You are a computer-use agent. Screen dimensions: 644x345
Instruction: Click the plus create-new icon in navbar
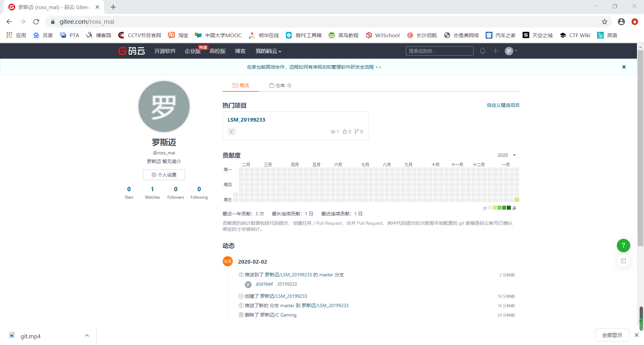tap(495, 51)
